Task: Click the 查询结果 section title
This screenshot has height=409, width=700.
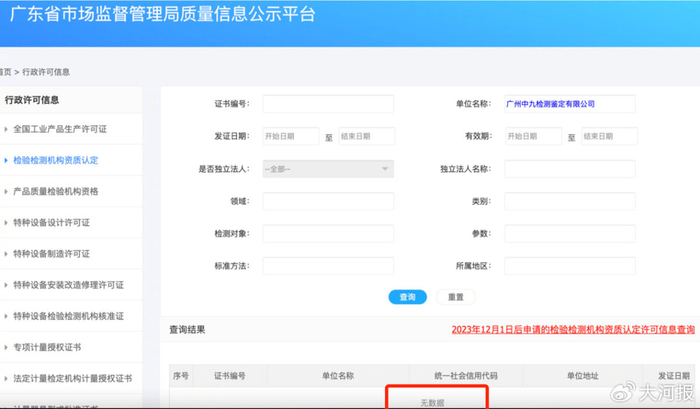Action: click(187, 330)
